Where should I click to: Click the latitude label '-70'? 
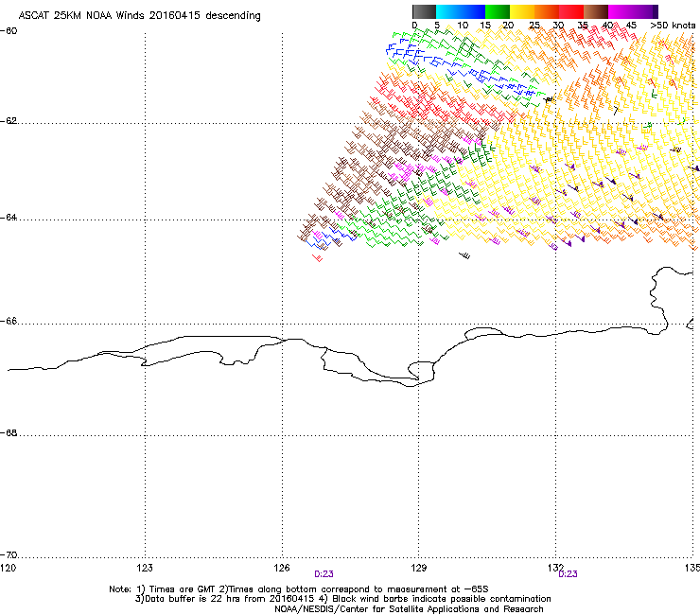coord(9,555)
